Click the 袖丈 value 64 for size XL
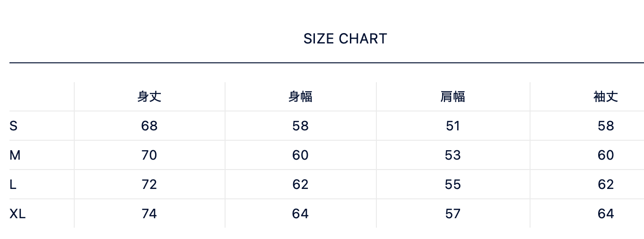The image size is (644, 239). click(606, 214)
